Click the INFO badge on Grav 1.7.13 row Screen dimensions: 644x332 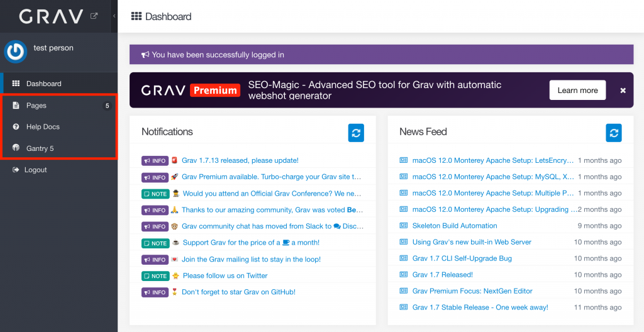coord(155,161)
